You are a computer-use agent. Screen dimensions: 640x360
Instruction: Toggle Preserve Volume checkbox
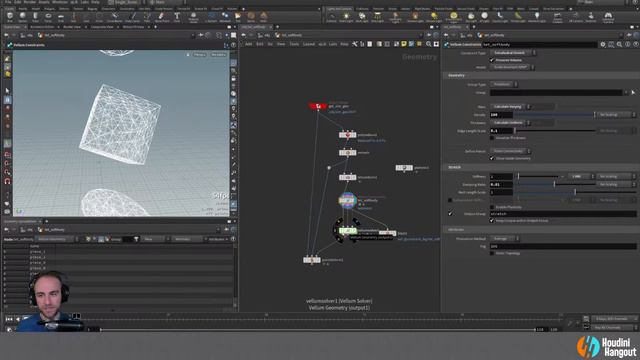pos(492,60)
